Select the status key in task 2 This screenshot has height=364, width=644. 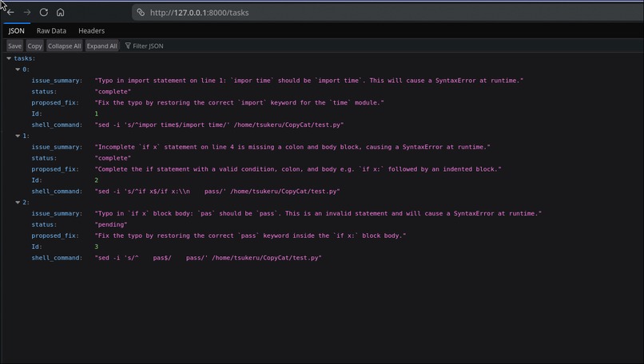coord(44,224)
